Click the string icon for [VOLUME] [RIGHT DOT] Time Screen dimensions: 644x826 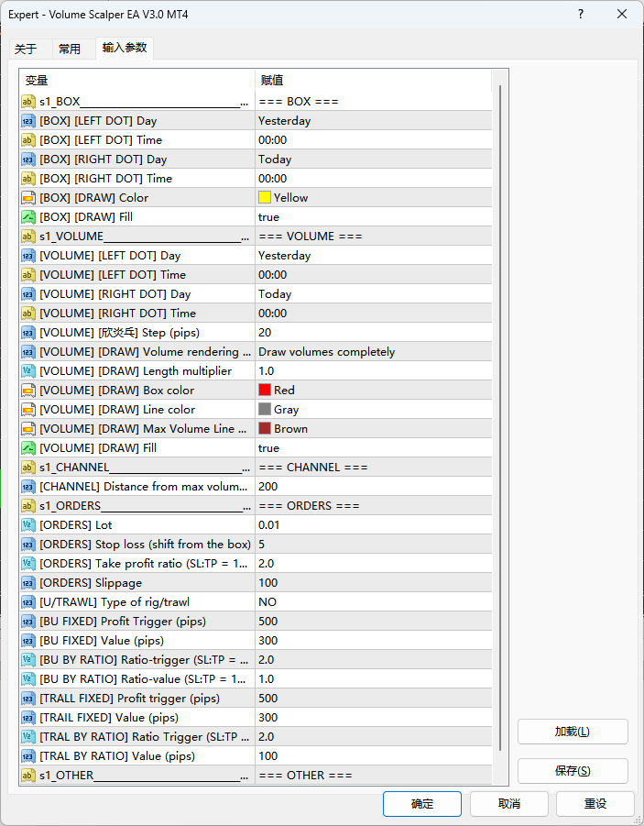pyautogui.click(x=27, y=313)
